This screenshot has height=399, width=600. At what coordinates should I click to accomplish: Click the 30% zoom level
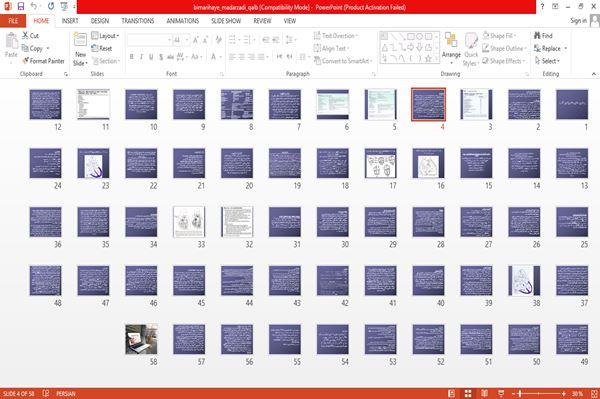pos(577,393)
